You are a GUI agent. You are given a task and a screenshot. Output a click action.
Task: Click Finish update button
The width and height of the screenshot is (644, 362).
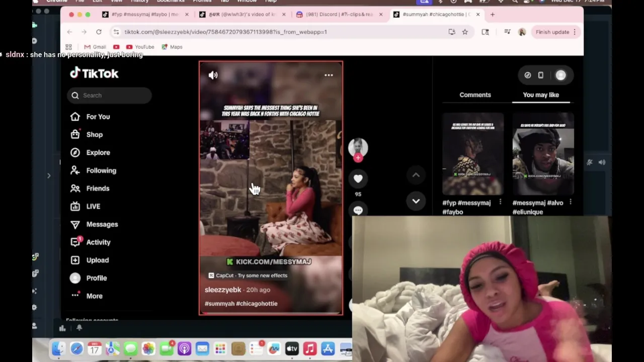pos(556,32)
